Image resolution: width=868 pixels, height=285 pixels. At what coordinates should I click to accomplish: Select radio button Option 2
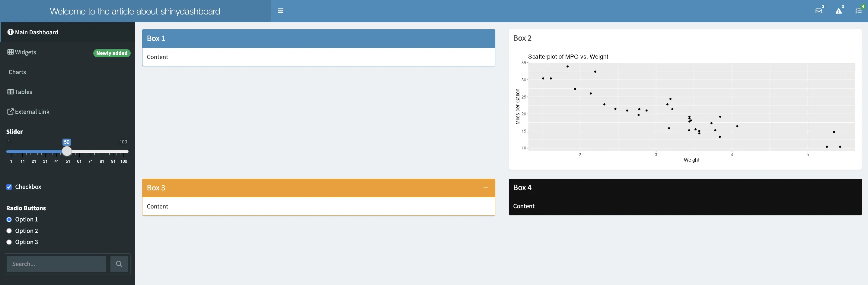point(9,231)
